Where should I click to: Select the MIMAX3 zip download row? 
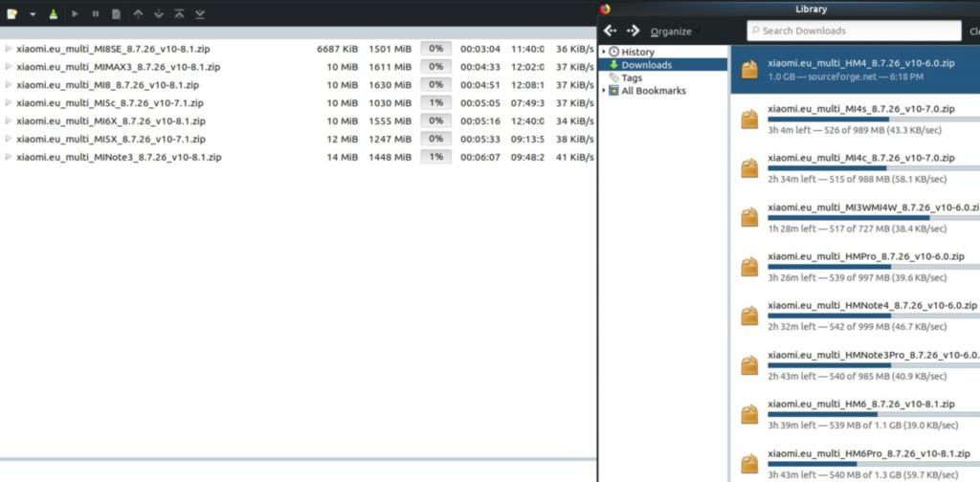tap(299, 66)
